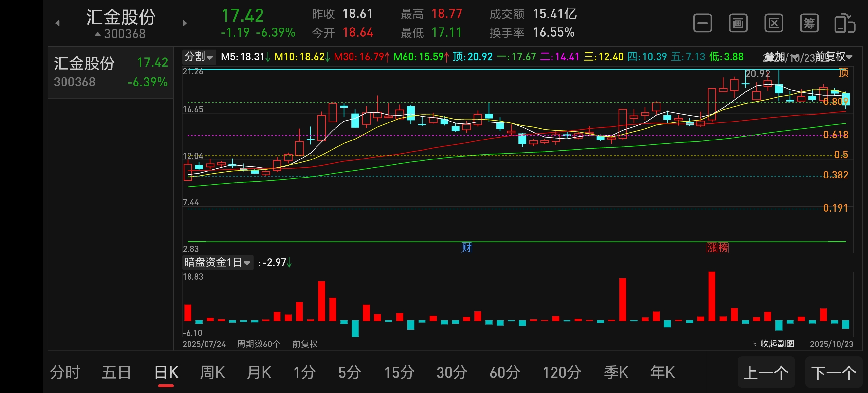Switch to the '分时' tab
This screenshot has height=393, width=868.
click(65, 372)
